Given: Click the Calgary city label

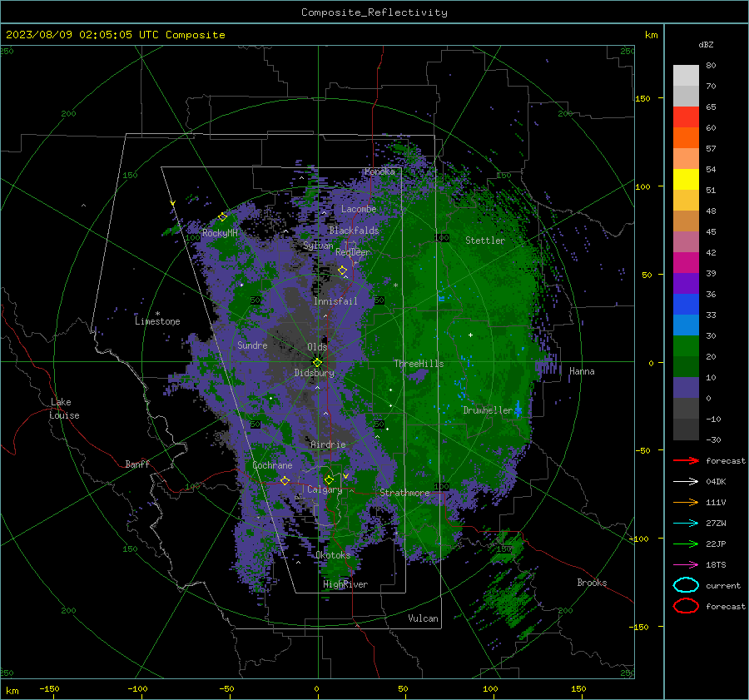Looking at the screenshot, I should (325, 489).
